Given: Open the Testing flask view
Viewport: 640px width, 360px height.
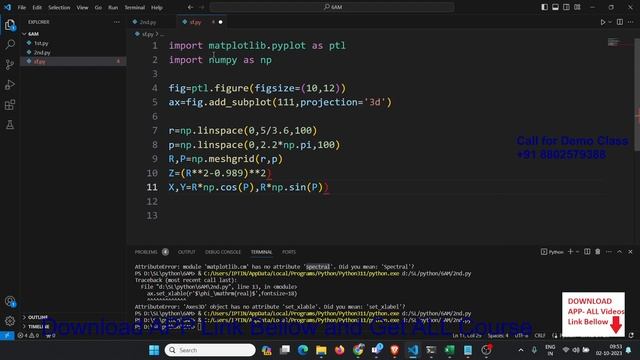Looking at the screenshot, I should click(10, 125).
